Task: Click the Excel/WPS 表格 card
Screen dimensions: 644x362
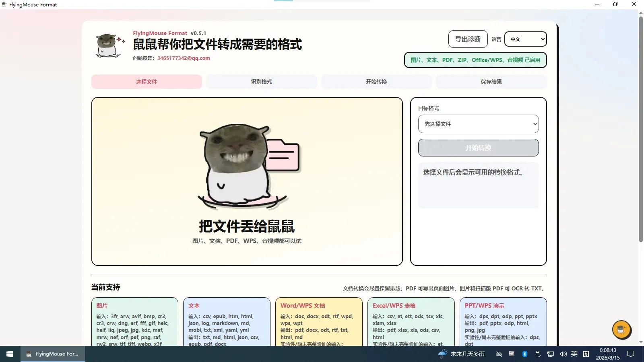Action: tap(411, 322)
